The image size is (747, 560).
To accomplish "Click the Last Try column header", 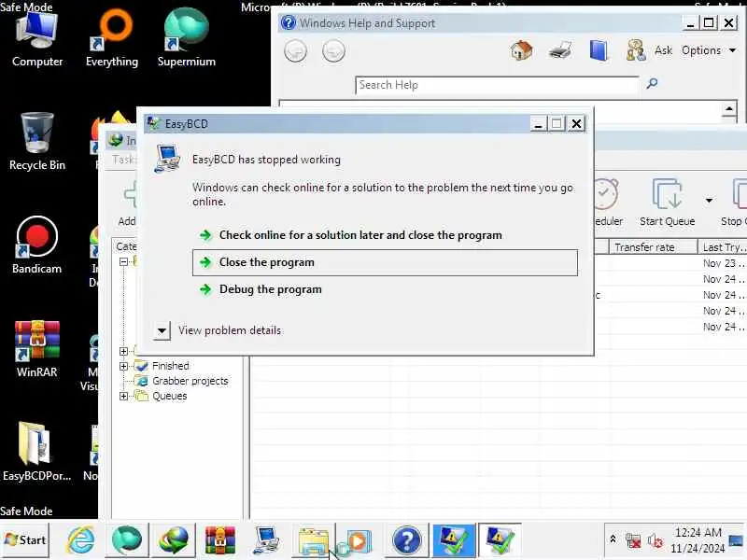I will [722, 247].
